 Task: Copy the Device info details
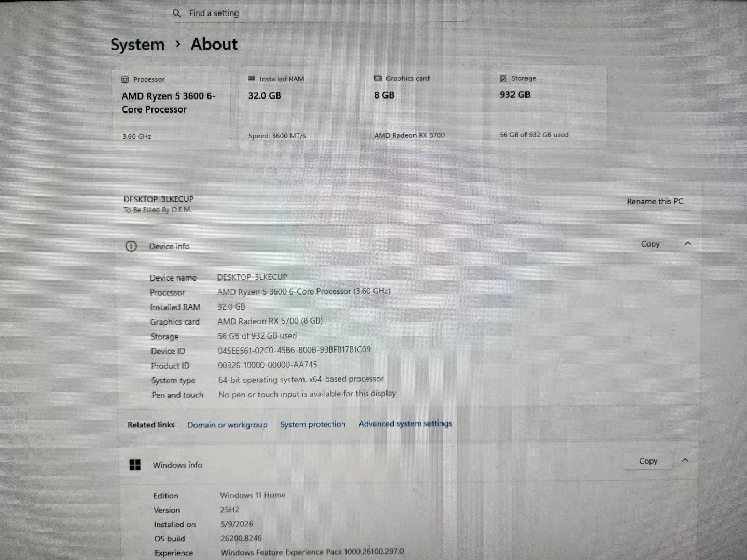tap(651, 244)
